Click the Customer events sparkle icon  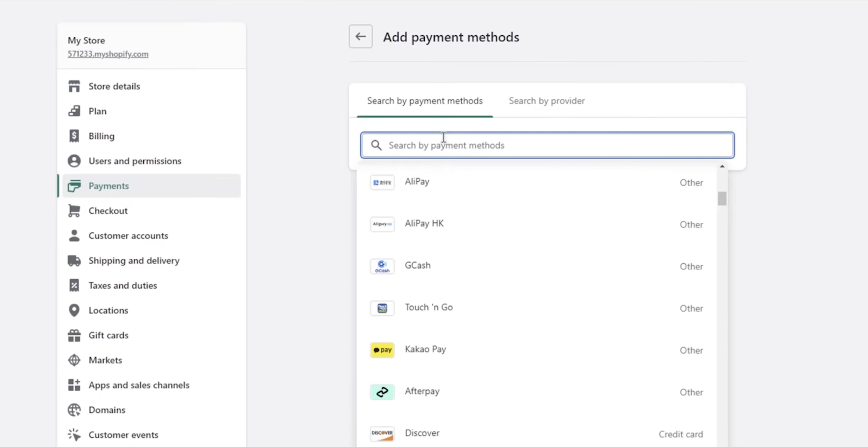click(x=74, y=435)
